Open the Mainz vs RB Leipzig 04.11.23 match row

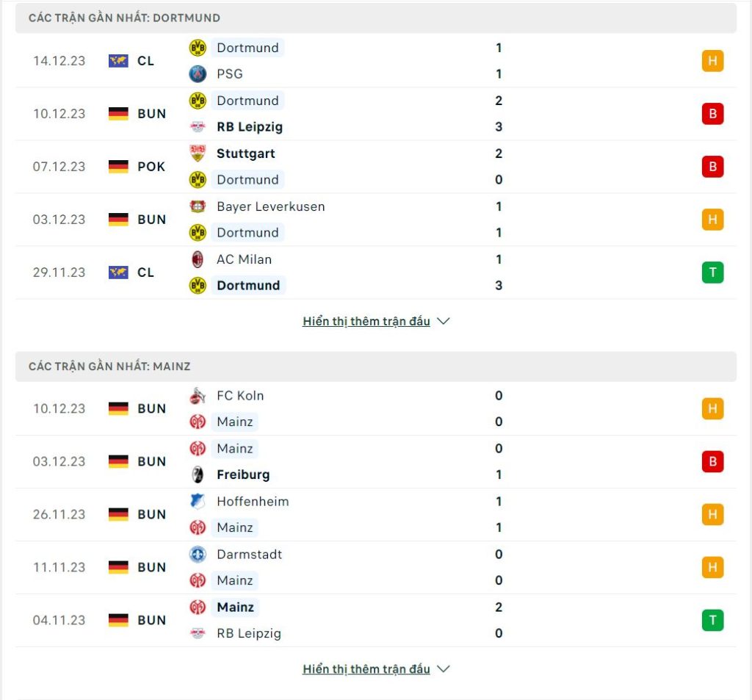click(x=376, y=620)
